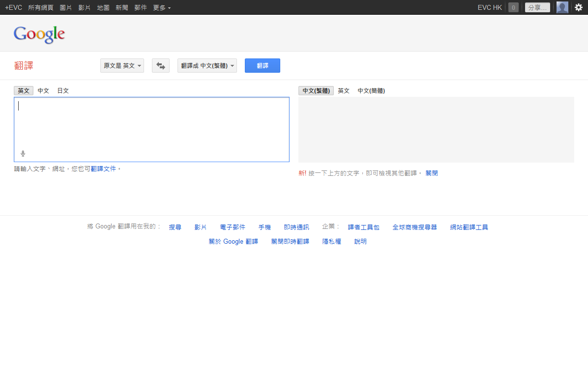Click the 分享... share button
This screenshot has width=588, height=365.
pyautogui.click(x=537, y=7)
